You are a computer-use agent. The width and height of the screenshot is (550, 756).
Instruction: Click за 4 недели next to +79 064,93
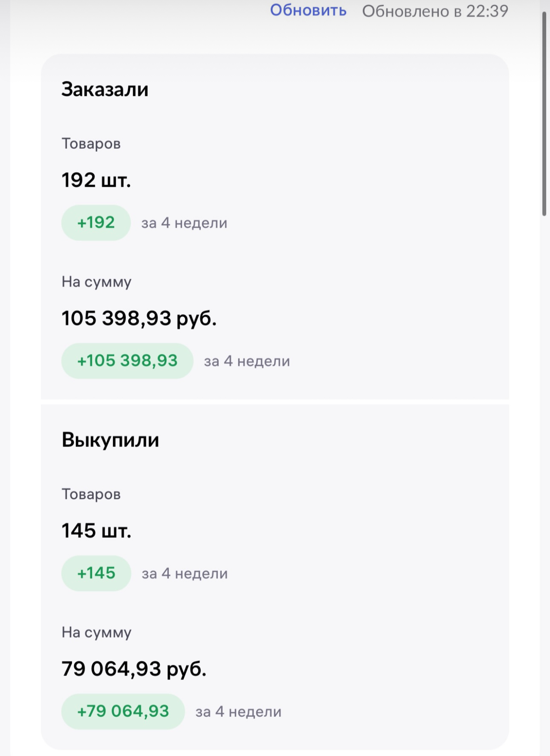[x=239, y=712]
